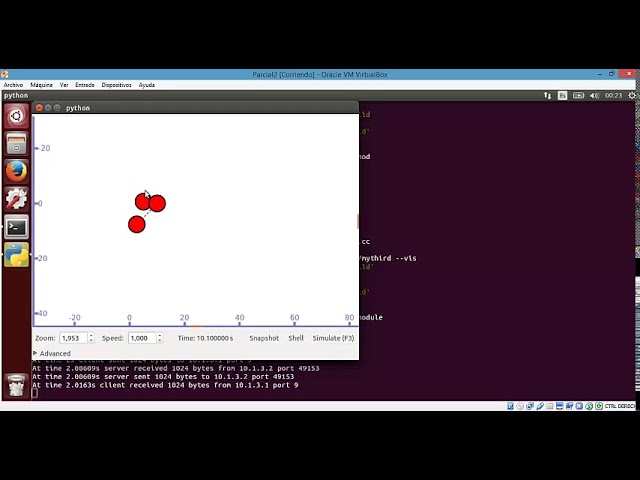Screen dimensions: 640x480
Task: Click the network up-down arrows indicator
Action: pos(547,96)
